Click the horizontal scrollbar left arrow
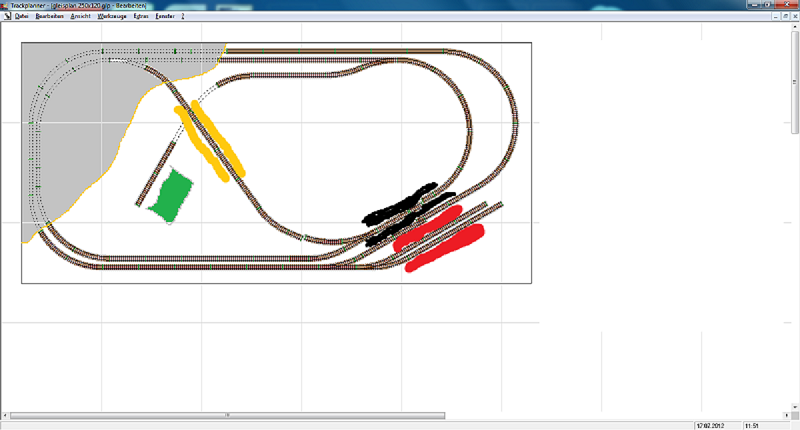800x430 pixels. (x=5, y=414)
